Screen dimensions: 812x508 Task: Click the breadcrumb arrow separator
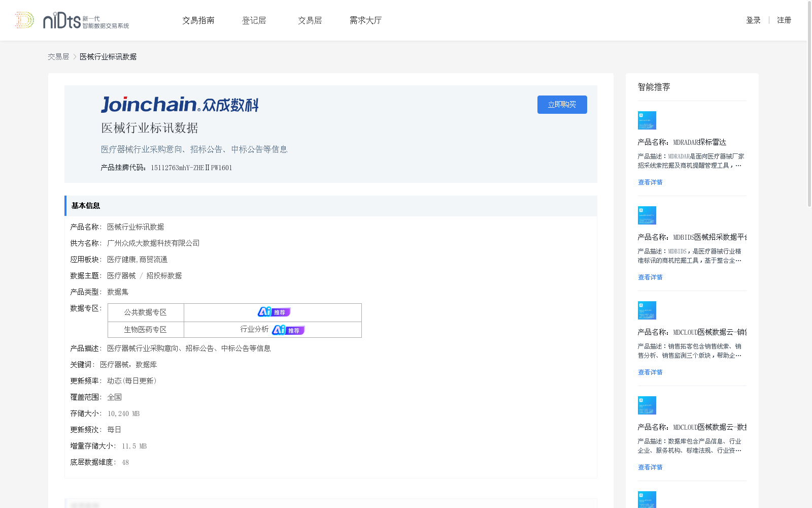tap(75, 57)
